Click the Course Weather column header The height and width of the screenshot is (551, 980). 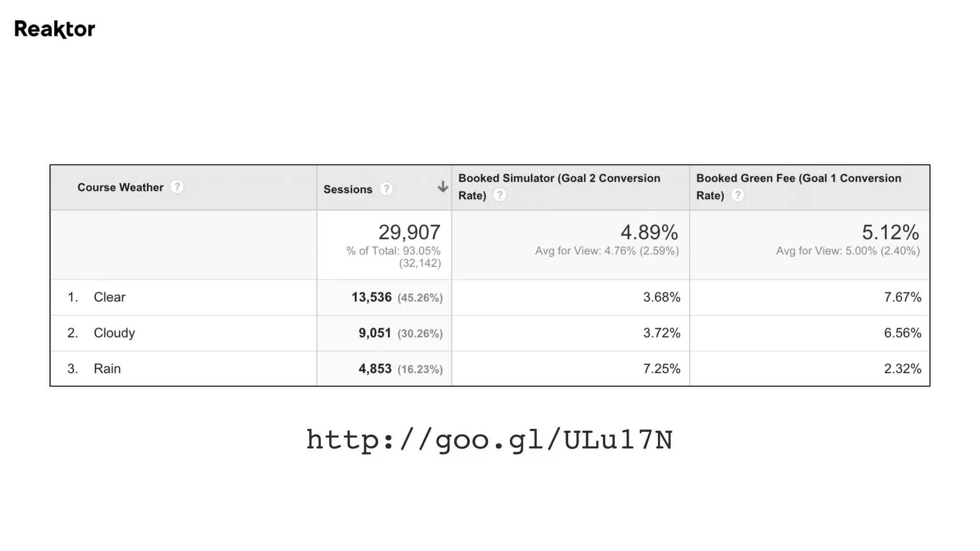pyautogui.click(x=121, y=187)
